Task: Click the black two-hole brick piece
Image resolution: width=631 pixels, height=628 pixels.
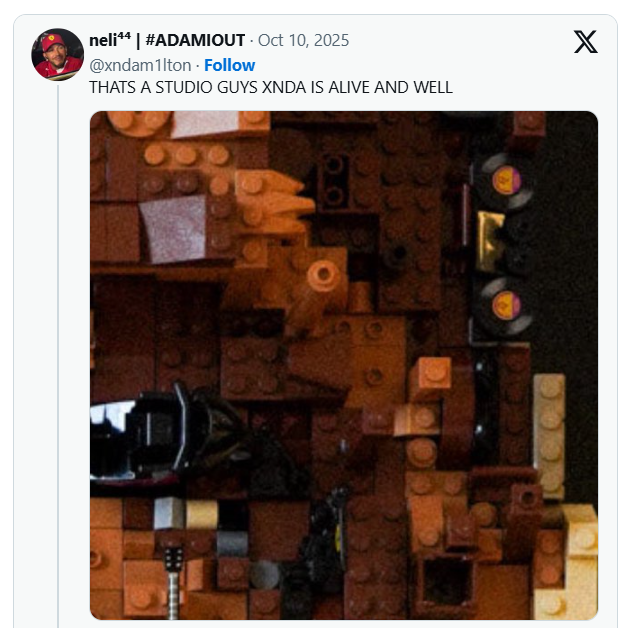Action: [x=334, y=181]
